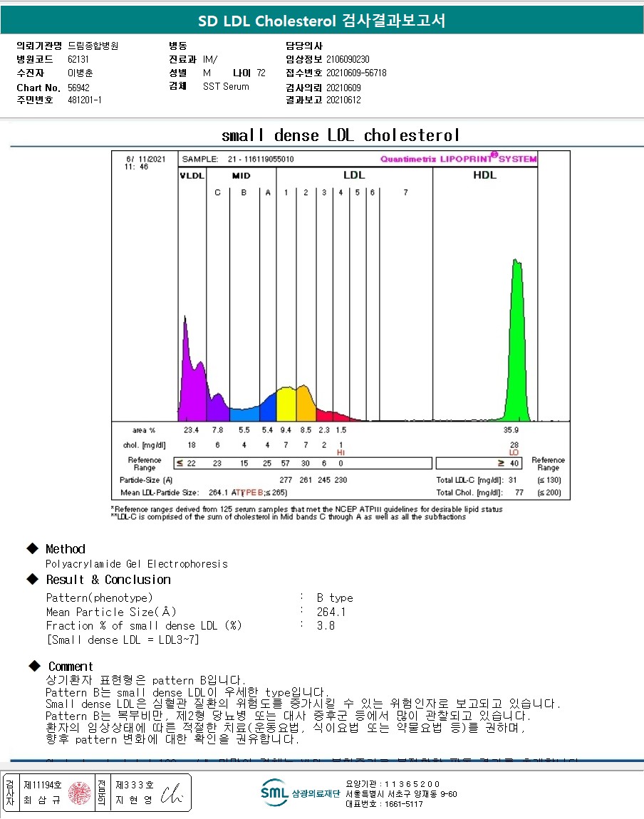Click the green HDL peak in chart
The width and height of the screenshot is (644, 819).
tap(517, 345)
